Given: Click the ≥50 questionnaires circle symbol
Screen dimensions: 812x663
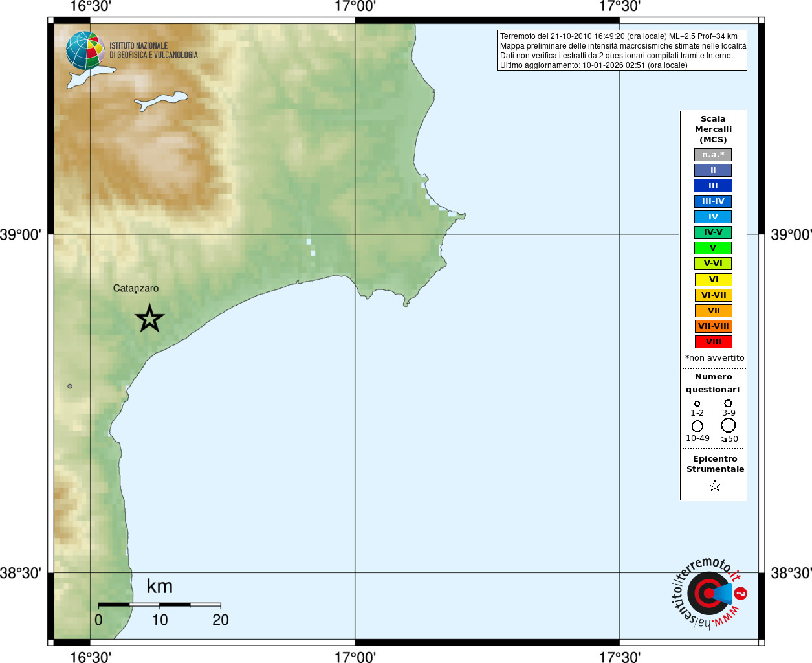Looking at the screenshot, I should [x=729, y=425].
